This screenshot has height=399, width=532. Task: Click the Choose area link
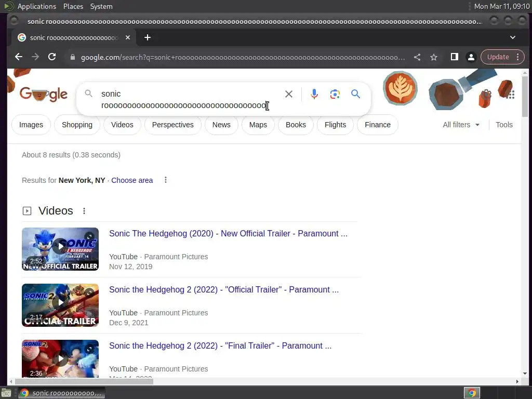click(132, 180)
